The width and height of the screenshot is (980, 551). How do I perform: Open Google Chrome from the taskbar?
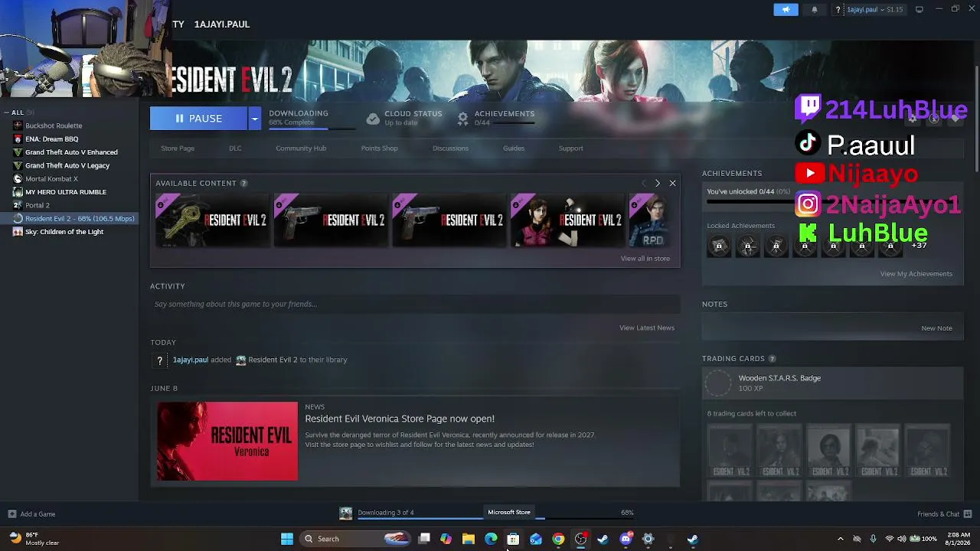pos(558,539)
